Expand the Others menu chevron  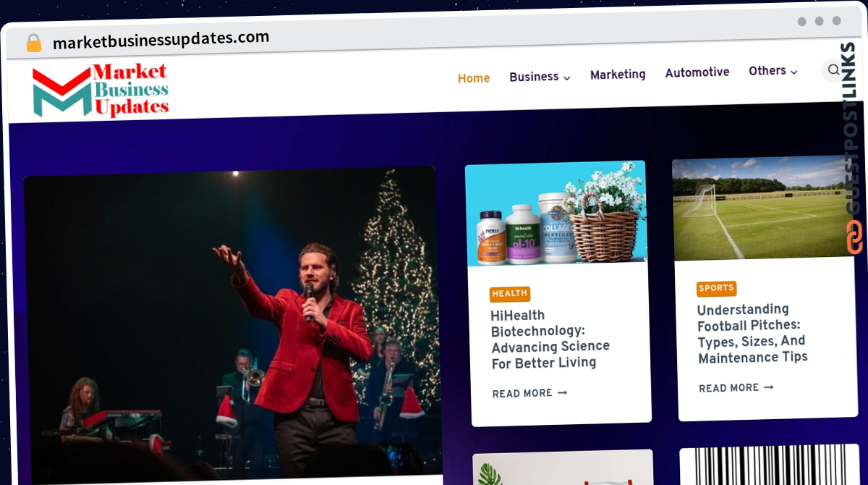(793, 72)
